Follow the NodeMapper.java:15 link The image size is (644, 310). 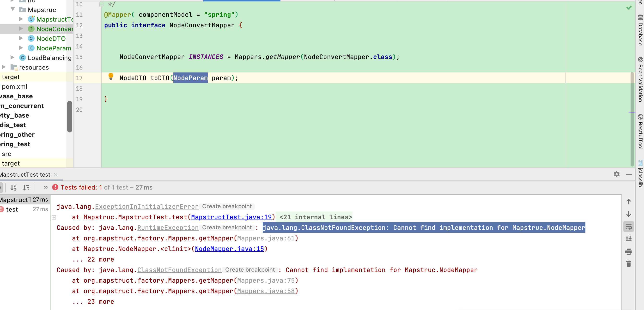229,249
